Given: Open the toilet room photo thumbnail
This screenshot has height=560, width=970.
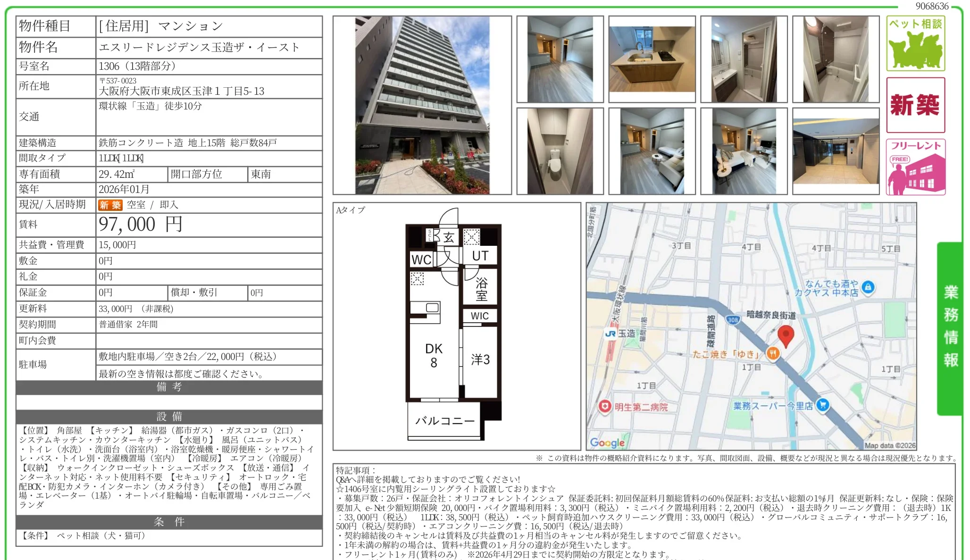Looking at the screenshot, I should pyautogui.click(x=560, y=151).
